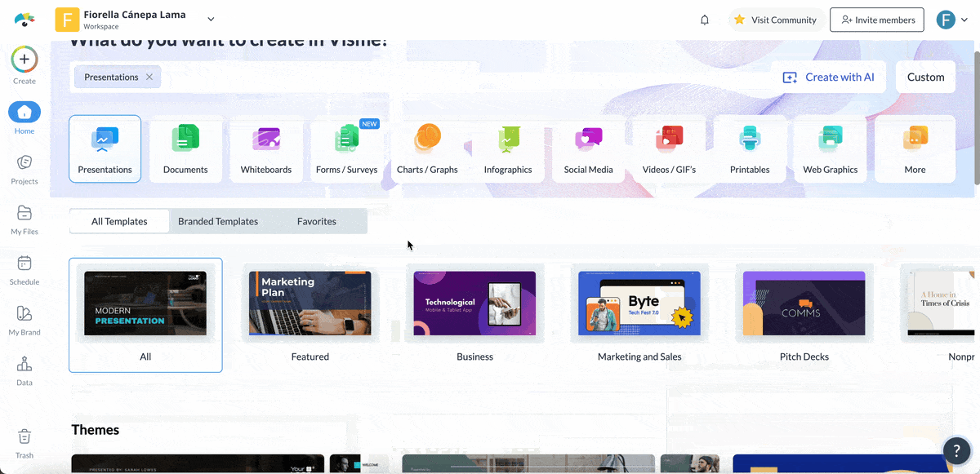Open the Trash bin
Screen dimensions: 980x474
tap(24, 437)
